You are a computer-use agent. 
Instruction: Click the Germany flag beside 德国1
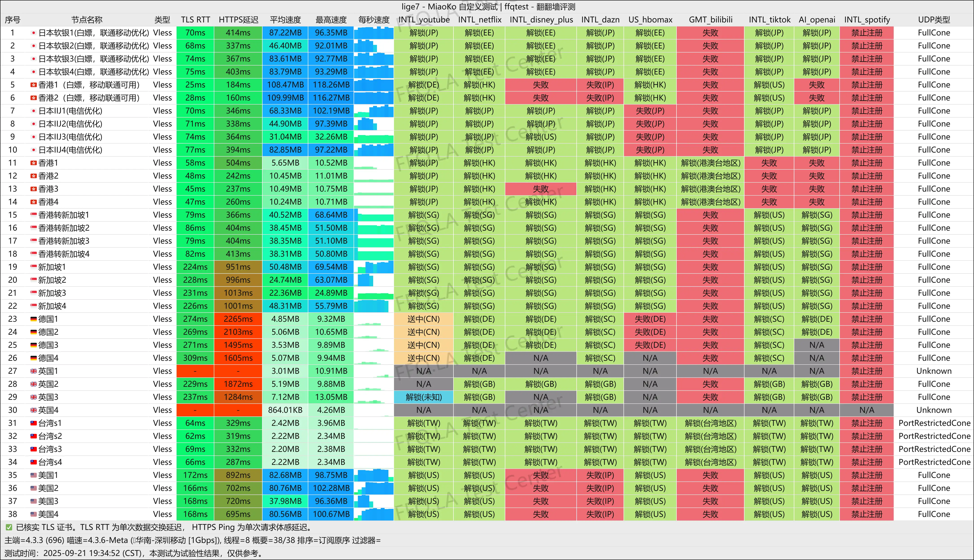pyautogui.click(x=34, y=319)
